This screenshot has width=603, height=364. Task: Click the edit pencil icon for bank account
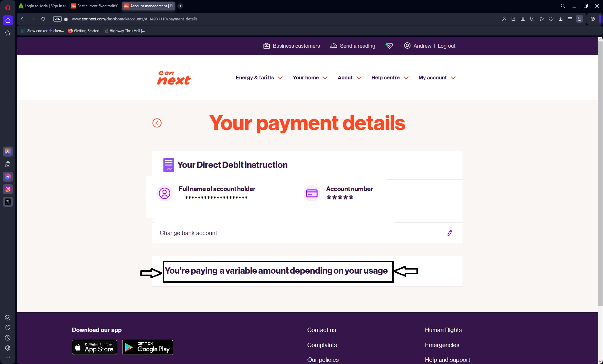pos(450,233)
